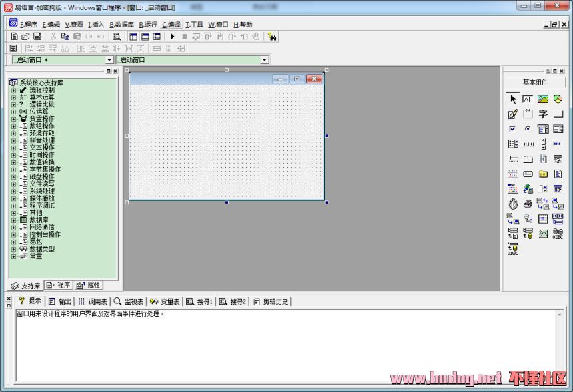Click the 基本组件 header button
This screenshot has width=573, height=392.
[536, 82]
